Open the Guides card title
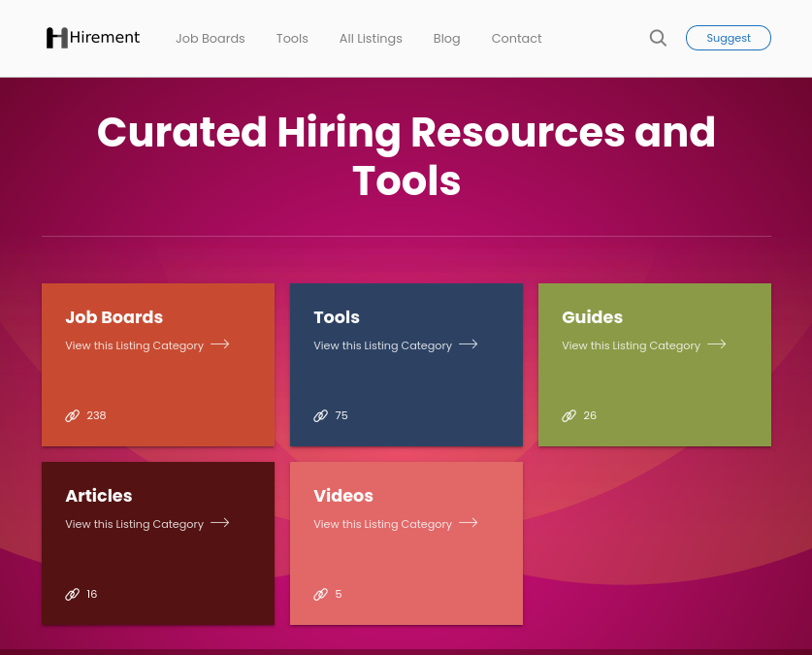Screen dimensions: 812x655 (592, 317)
